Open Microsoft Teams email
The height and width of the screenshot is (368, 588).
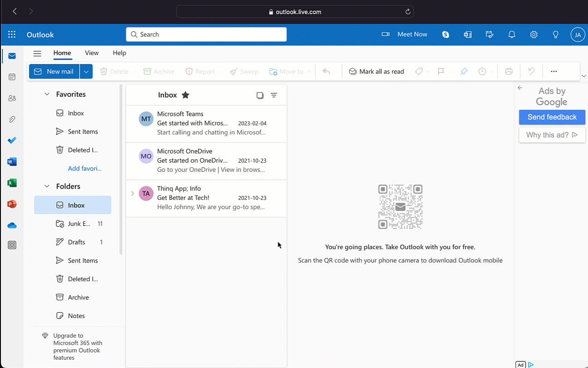tap(206, 124)
